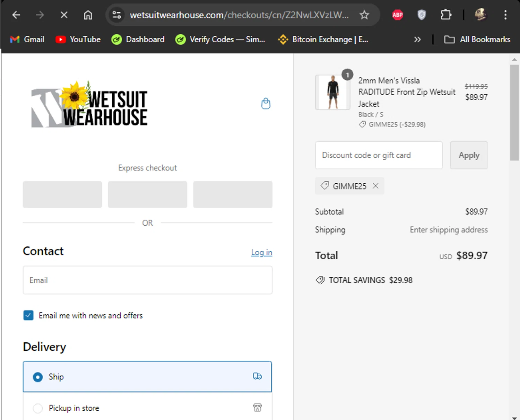This screenshot has width=520, height=420.
Task: Expand hidden bookmarks with double chevron
Action: pyautogui.click(x=417, y=40)
